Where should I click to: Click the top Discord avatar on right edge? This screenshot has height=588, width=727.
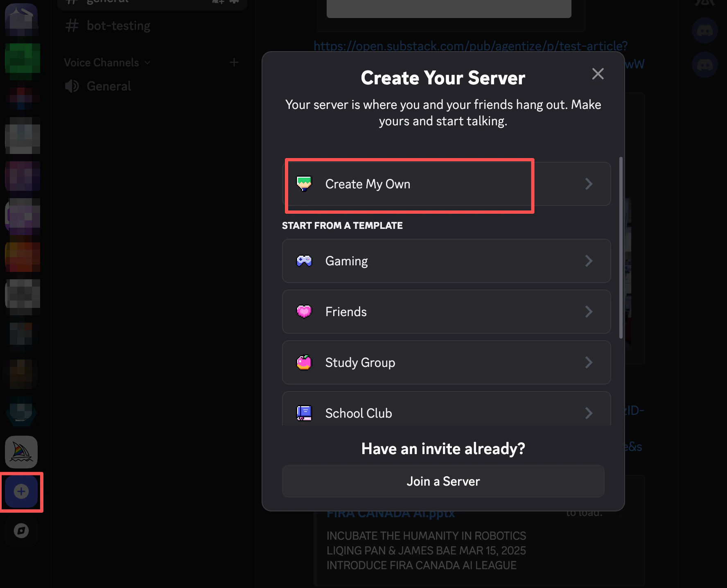705,30
